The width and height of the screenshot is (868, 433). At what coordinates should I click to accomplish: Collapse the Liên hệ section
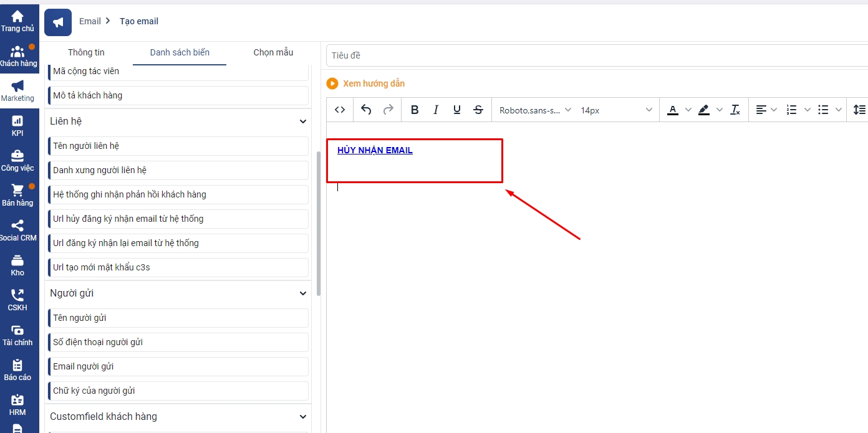tap(303, 121)
